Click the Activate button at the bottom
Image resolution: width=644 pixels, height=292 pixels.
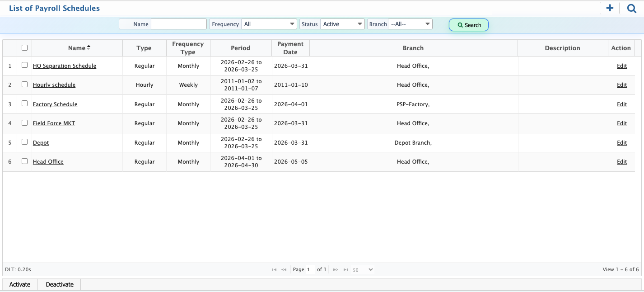point(20,284)
